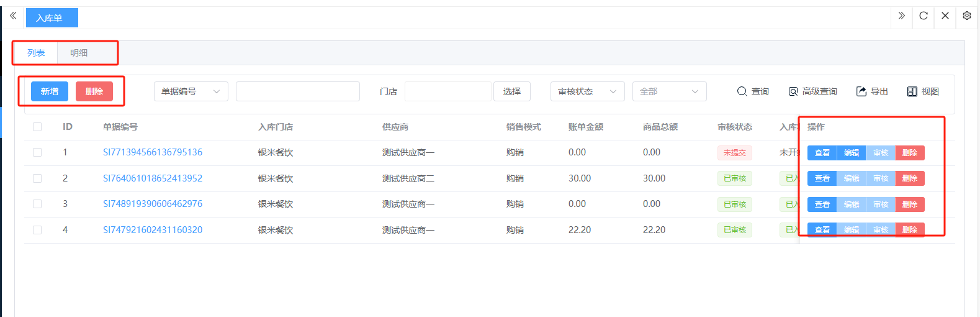Click the export (导出) icon

pyautogui.click(x=861, y=91)
